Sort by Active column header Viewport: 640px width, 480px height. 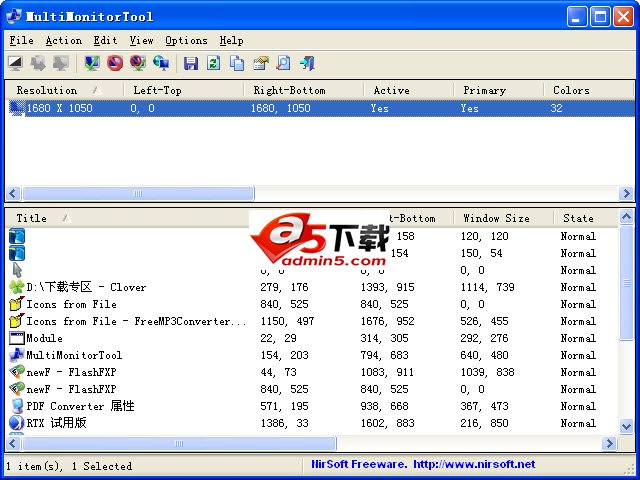[x=409, y=90]
